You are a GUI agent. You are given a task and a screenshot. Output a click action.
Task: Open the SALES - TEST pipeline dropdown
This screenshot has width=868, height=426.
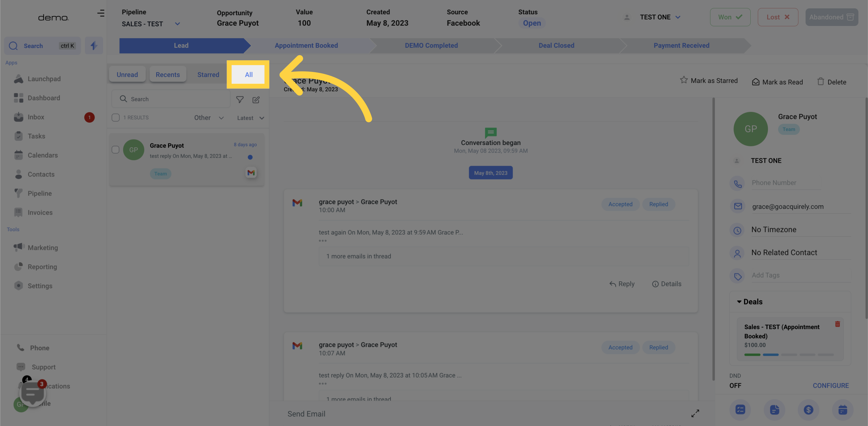(151, 24)
